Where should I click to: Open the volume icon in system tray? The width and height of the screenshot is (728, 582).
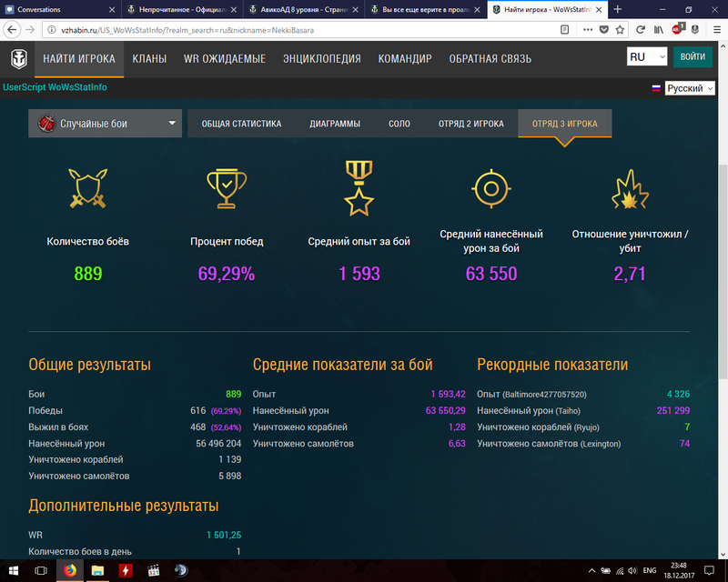(632, 570)
